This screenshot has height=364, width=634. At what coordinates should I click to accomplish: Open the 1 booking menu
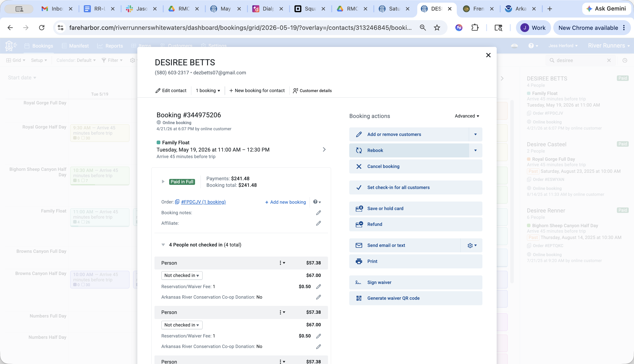208,91
